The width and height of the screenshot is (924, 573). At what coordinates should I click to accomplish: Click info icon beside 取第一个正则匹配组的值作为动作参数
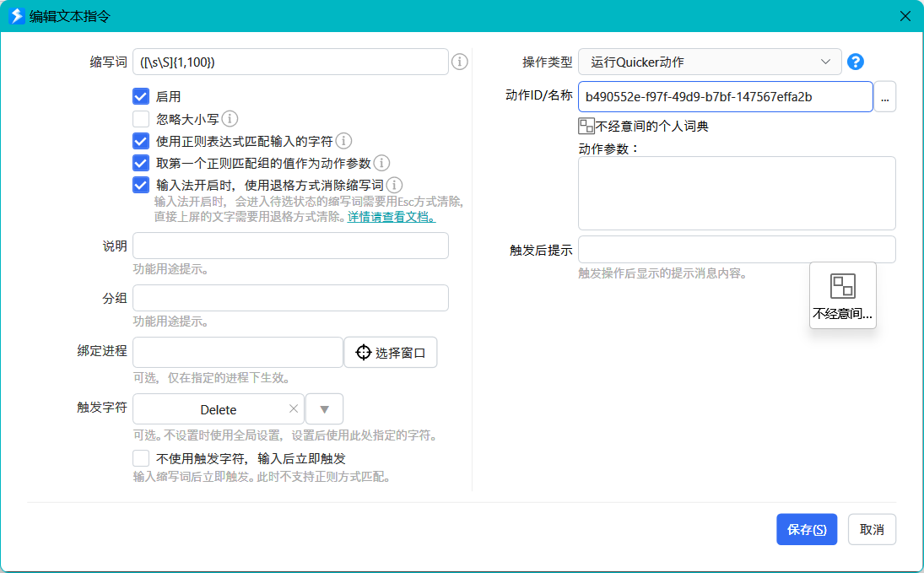(x=381, y=163)
